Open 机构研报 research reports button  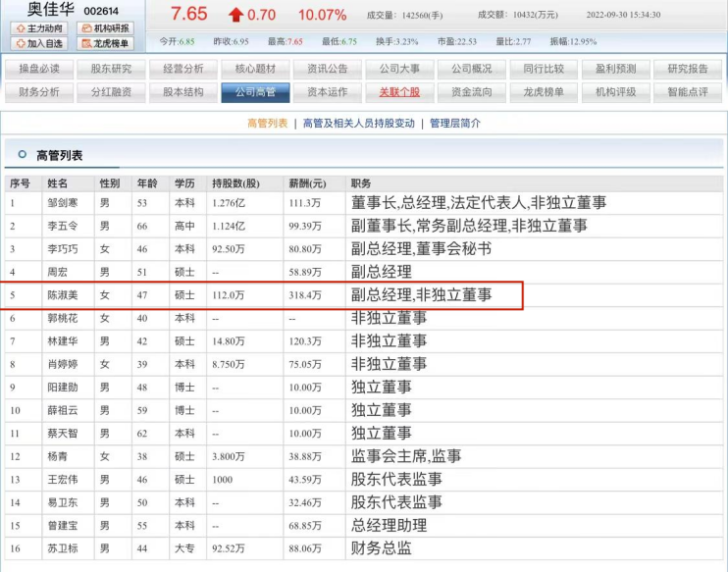click(x=105, y=28)
